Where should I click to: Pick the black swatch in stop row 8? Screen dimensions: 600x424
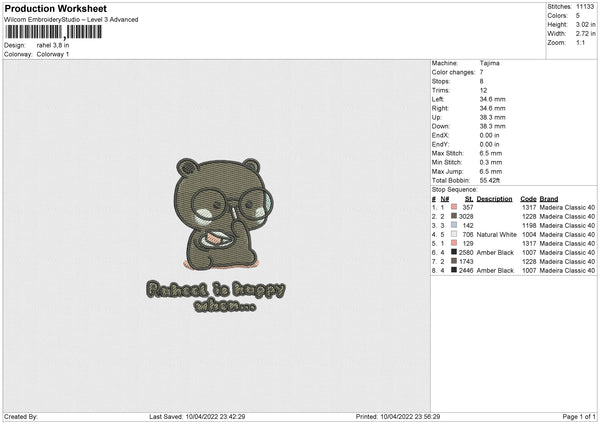click(454, 270)
